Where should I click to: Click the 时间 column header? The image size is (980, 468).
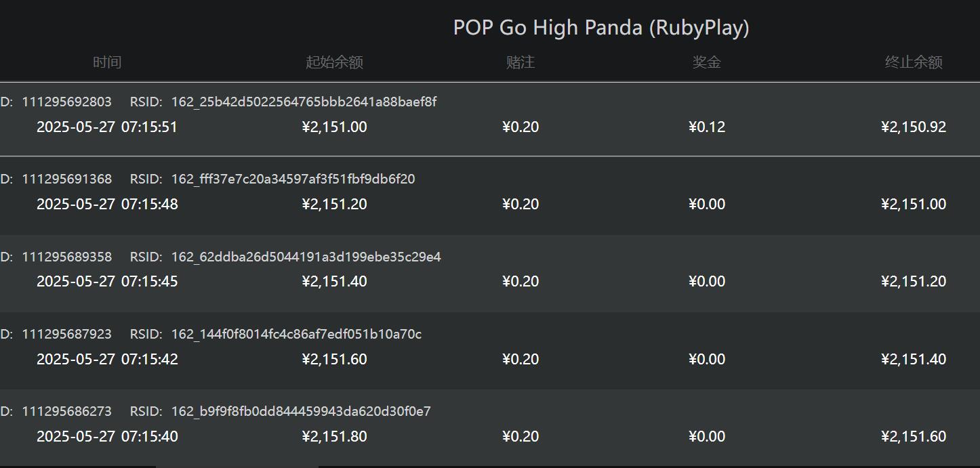point(107,62)
